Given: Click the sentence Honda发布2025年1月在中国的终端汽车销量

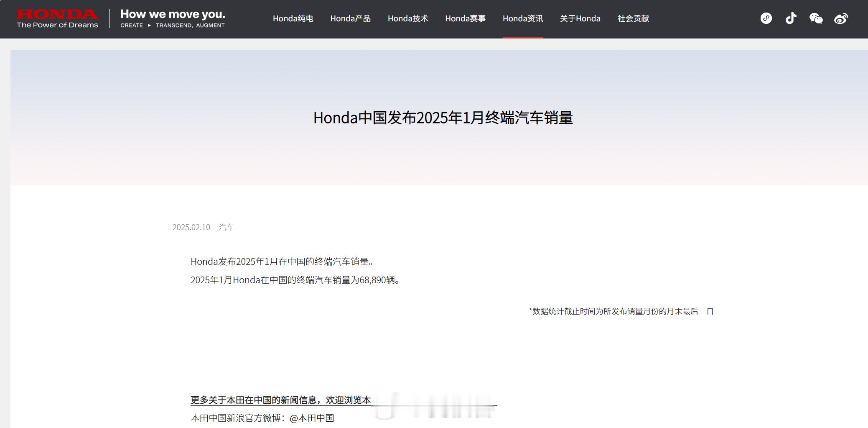Looking at the screenshot, I should (282, 261).
